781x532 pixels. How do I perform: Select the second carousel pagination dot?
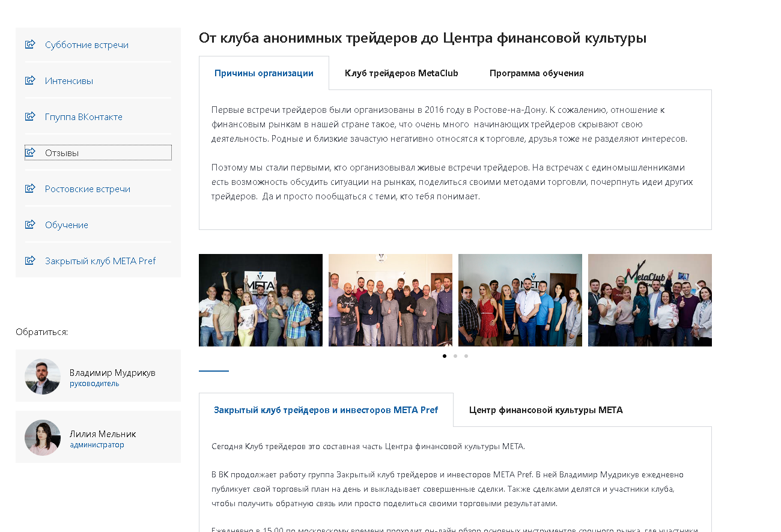[x=455, y=356]
